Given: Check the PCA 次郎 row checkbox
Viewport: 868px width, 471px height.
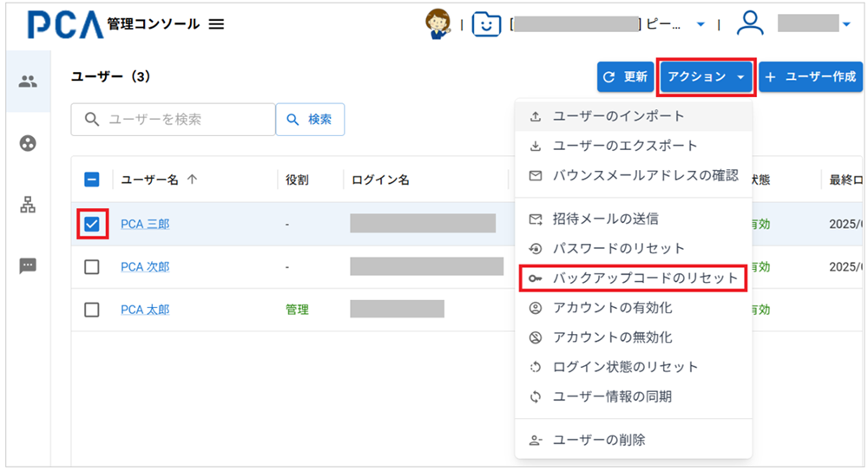Looking at the screenshot, I should pyautogui.click(x=92, y=267).
